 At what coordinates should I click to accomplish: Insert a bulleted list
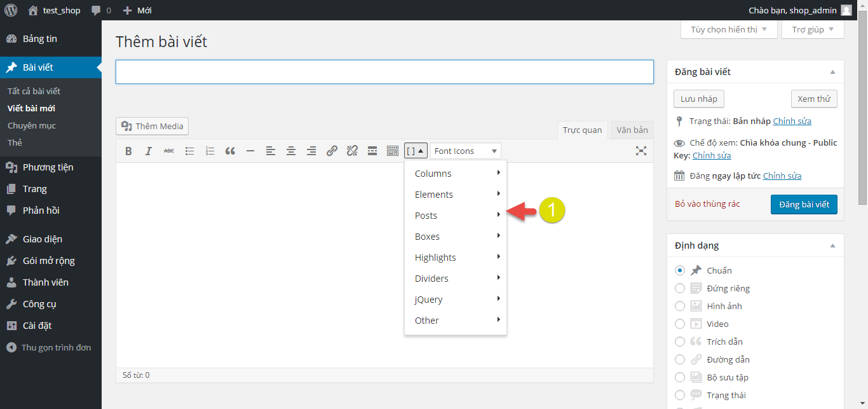point(189,151)
